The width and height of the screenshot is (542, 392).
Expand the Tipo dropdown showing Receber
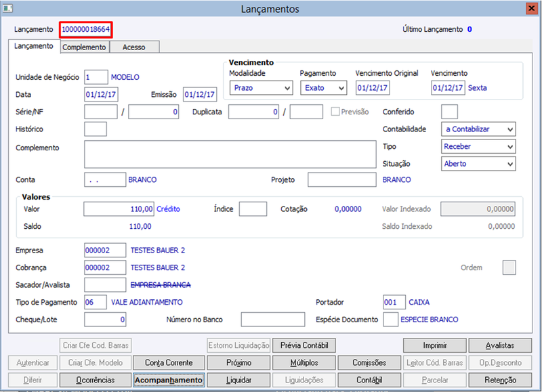[478, 146]
